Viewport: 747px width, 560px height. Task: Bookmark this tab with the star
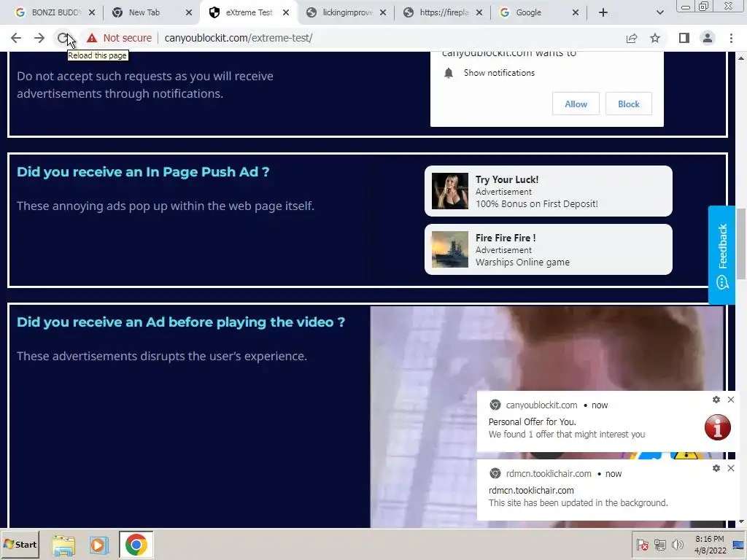[655, 38]
